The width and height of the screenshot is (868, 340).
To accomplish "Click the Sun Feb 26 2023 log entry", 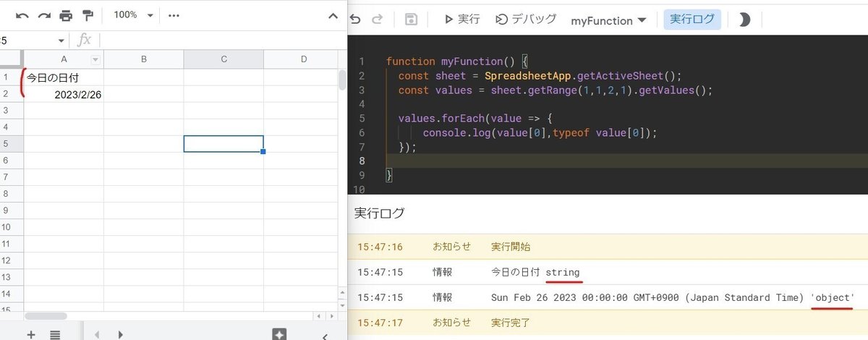I will click(x=608, y=297).
